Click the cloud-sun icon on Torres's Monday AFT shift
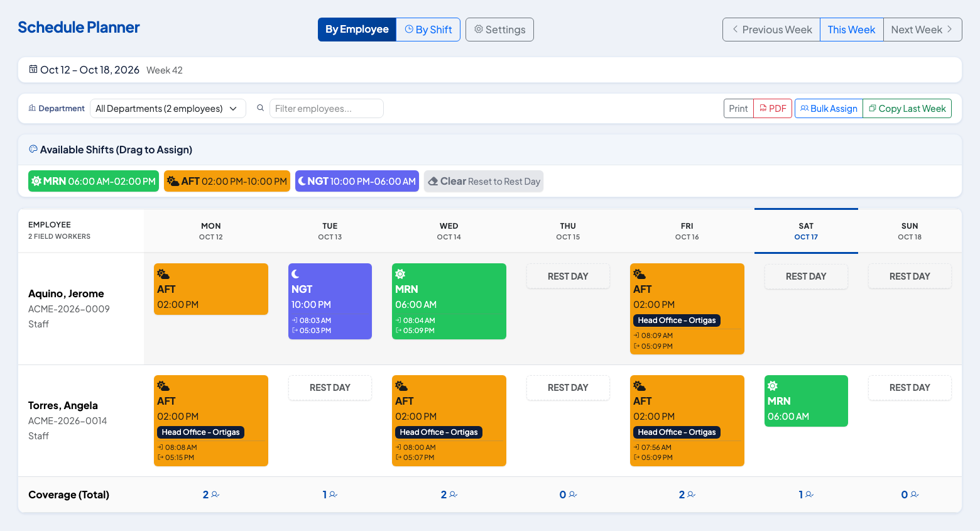Image resolution: width=980 pixels, height=531 pixels. [x=163, y=386]
